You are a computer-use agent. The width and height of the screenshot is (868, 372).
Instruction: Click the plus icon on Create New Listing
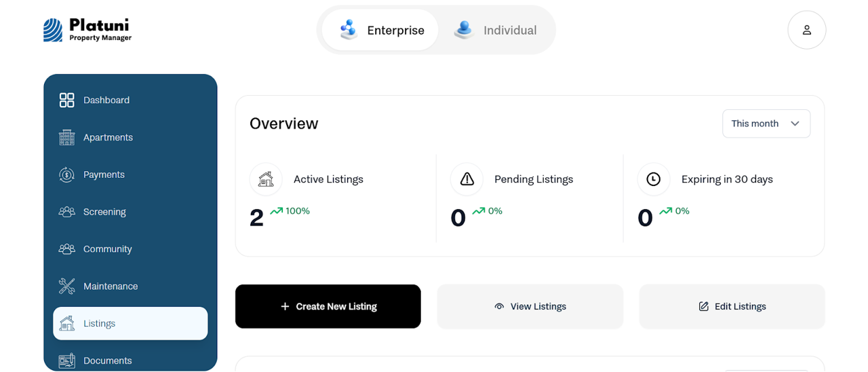click(x=285, y=306)
